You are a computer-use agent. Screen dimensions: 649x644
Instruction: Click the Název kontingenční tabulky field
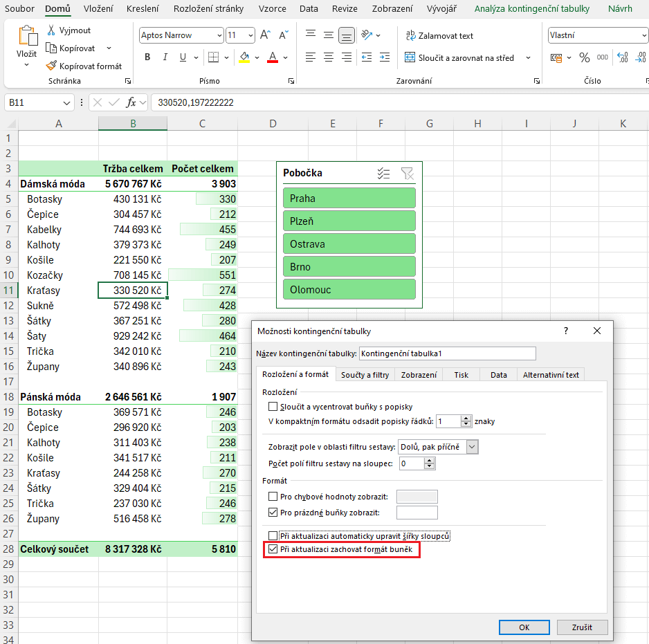tap(447, 353)
